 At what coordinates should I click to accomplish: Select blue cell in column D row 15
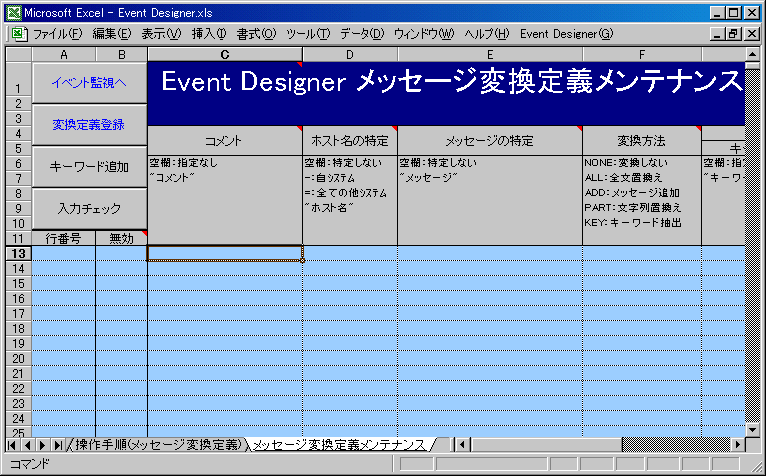pos(350,283)
